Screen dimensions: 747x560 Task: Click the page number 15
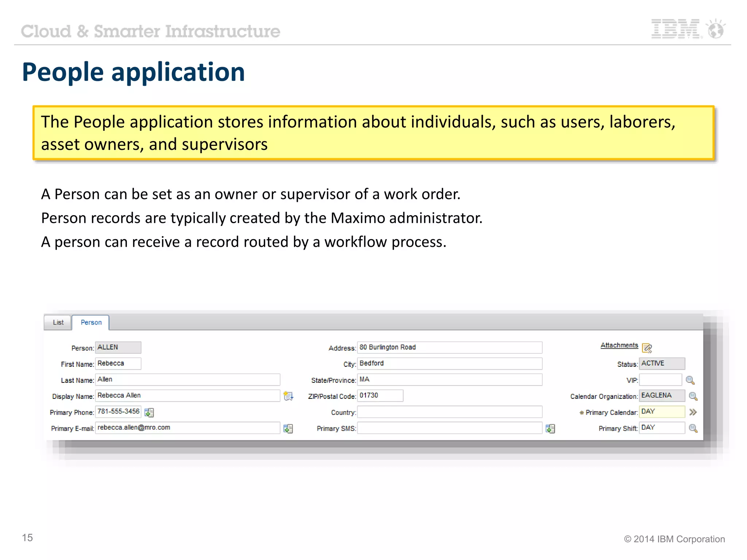pos(27,538)
